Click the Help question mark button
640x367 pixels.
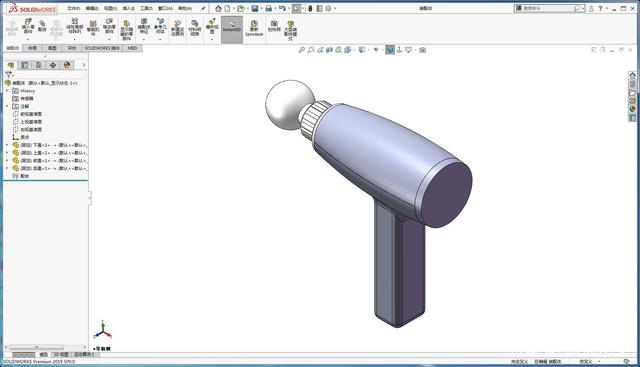(600, 8)
